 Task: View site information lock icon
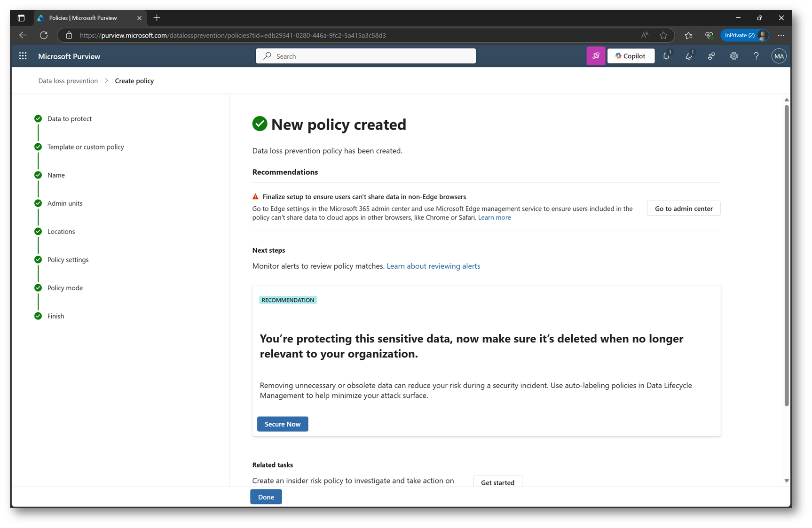tap(69, 35)
